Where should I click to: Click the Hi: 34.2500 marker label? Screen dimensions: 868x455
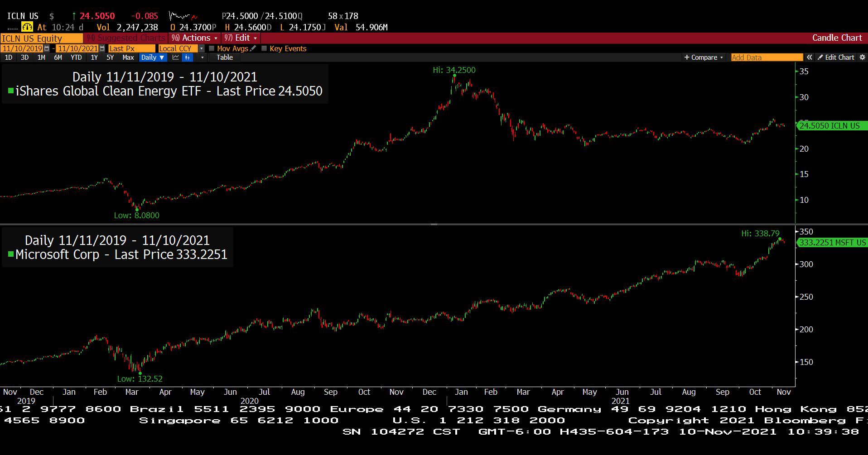(454, 70)
